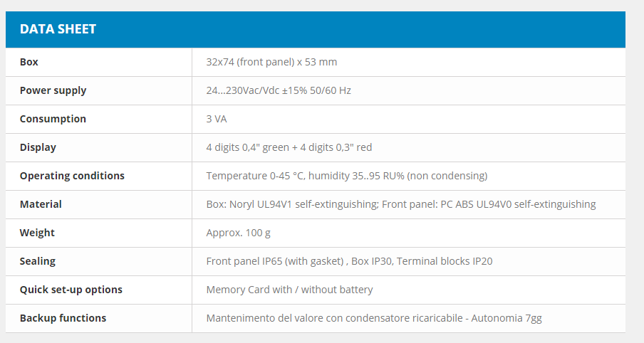This screenshot has height=343, width=644.
Task: Click the Quick set-up options label
Action: pos(71,290)
